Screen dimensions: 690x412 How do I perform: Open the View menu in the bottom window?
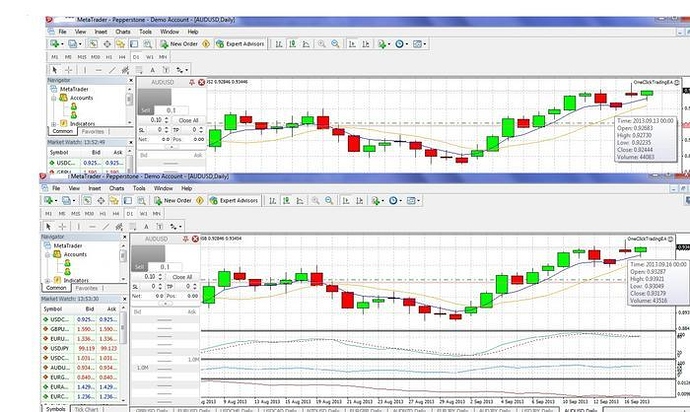pyautogui.click(x=74, y=188)
